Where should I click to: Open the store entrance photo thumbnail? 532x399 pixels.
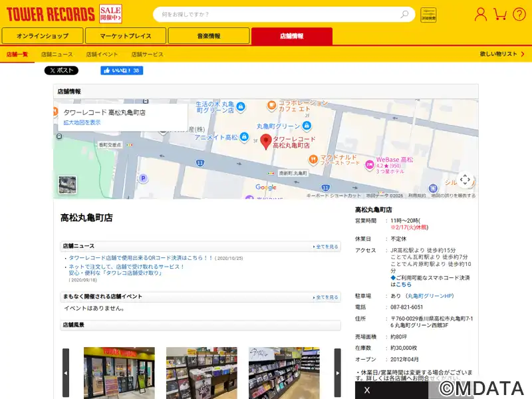[119, 373]
